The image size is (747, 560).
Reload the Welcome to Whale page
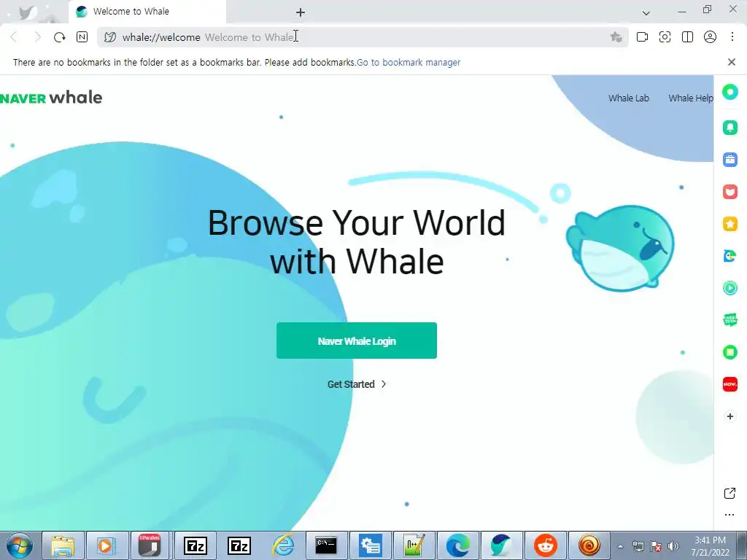tap(59, 37)
